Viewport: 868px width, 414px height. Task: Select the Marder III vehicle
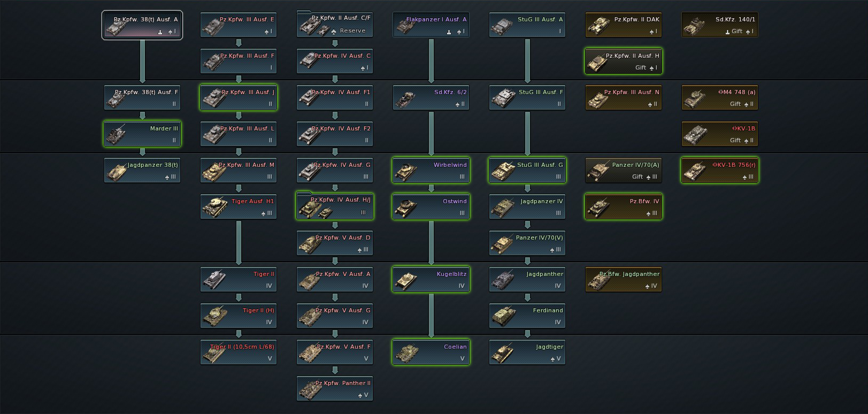(142, 134)
